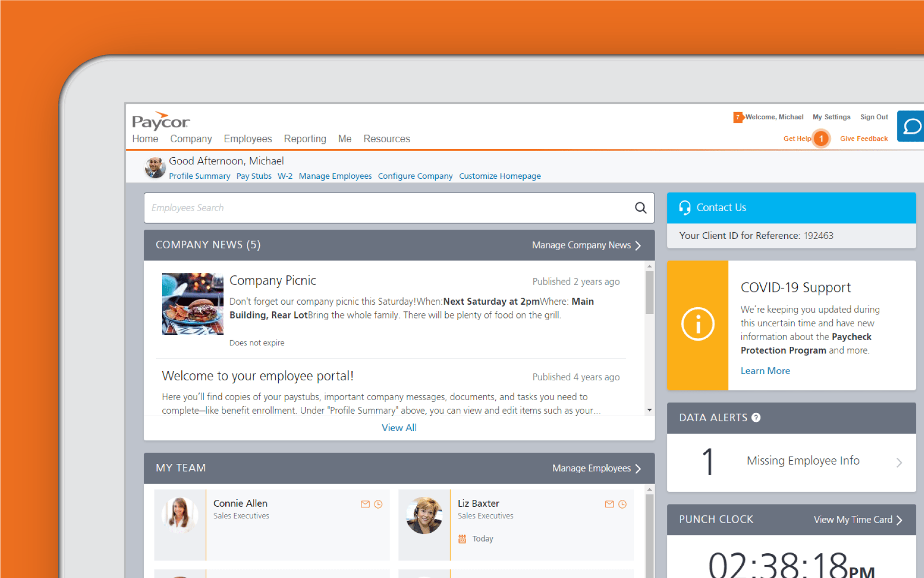The image size is (924, 578).
Task: Expand the Missing Employee Info chevron
Action: click(x=899, y=462)
